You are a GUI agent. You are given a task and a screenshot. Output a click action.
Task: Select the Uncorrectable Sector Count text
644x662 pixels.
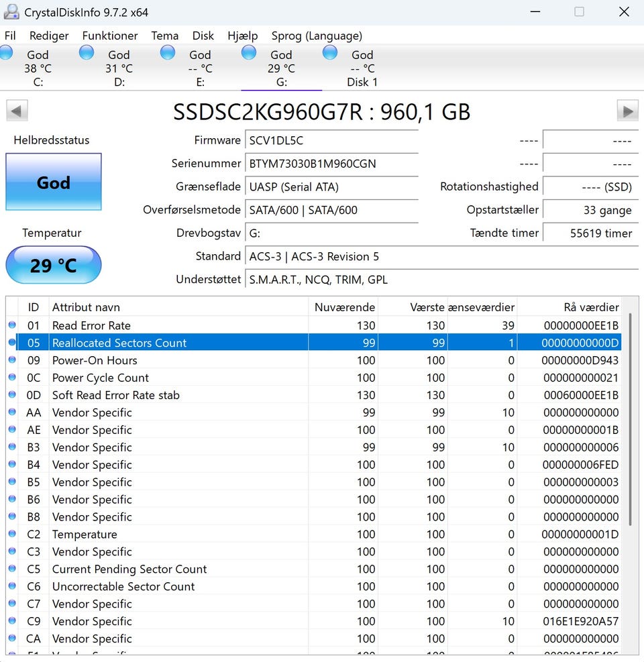pyautogui.click(x=123, y=586)
